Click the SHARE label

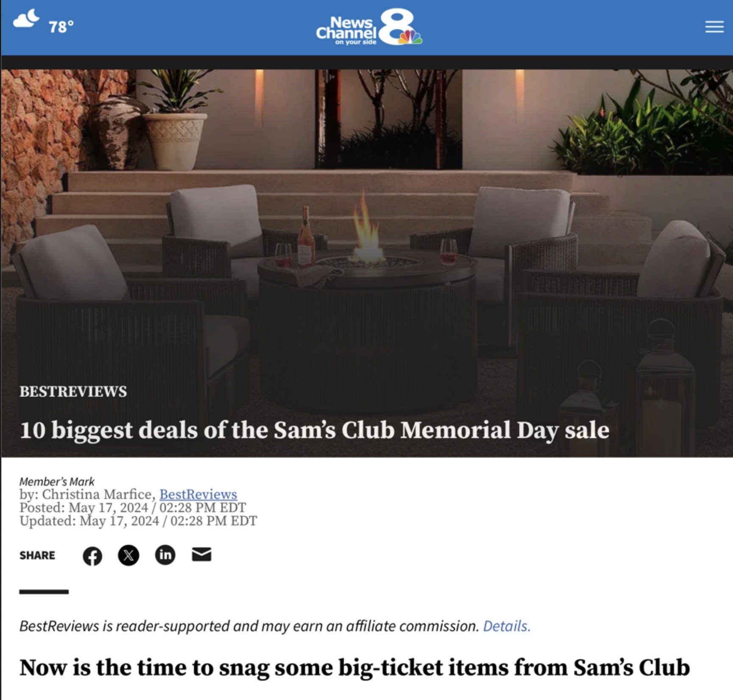(37, 555)
